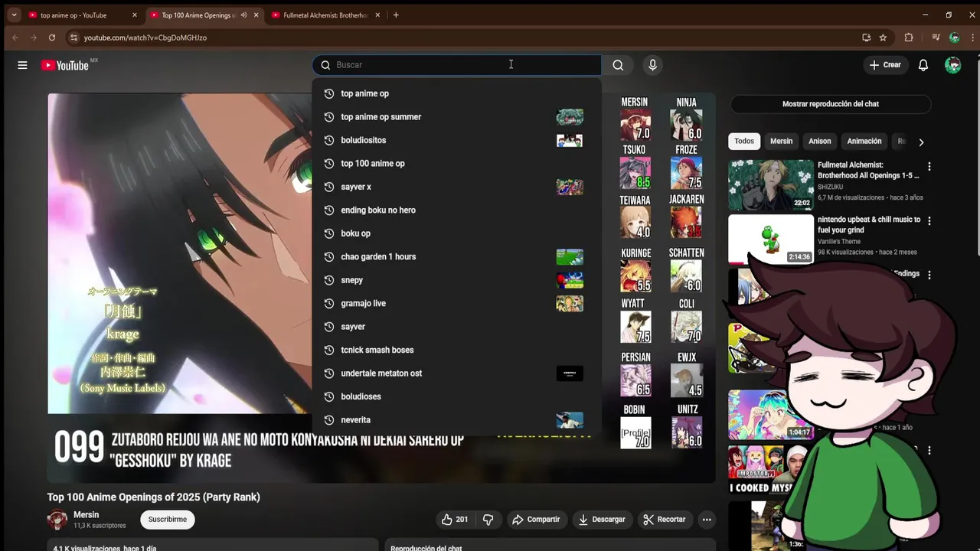
Task: Go back in browser history
Action: [15, 37]
